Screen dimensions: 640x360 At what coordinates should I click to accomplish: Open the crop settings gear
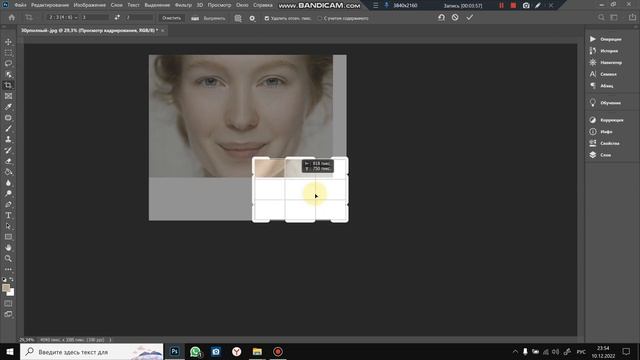pyautogui.click(x=252, y=18)
